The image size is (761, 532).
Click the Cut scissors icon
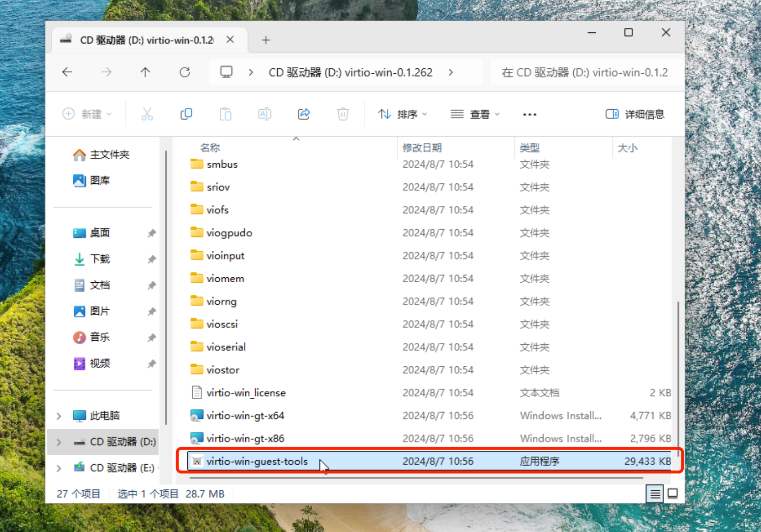[147, 114]
